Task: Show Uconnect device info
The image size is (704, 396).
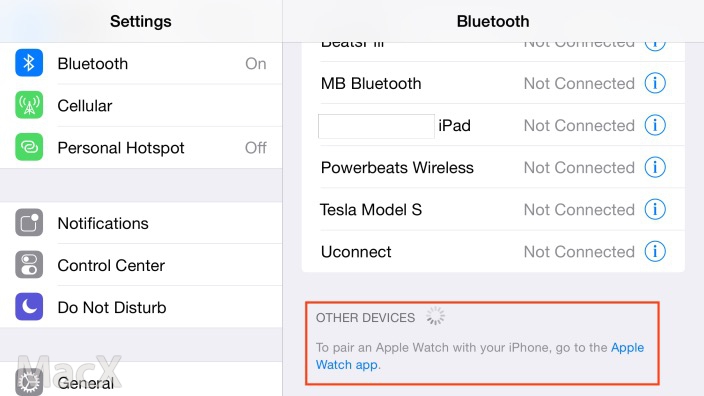Action: click(x=655, y=251)
